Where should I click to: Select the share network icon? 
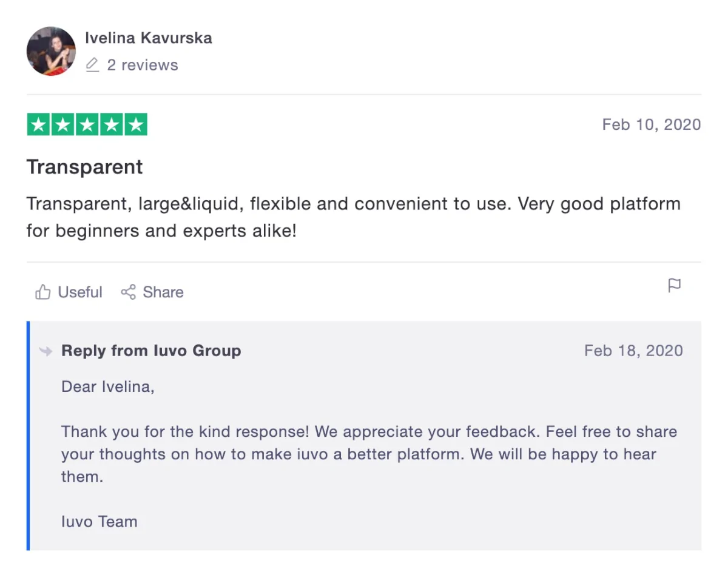pos(128,292)
